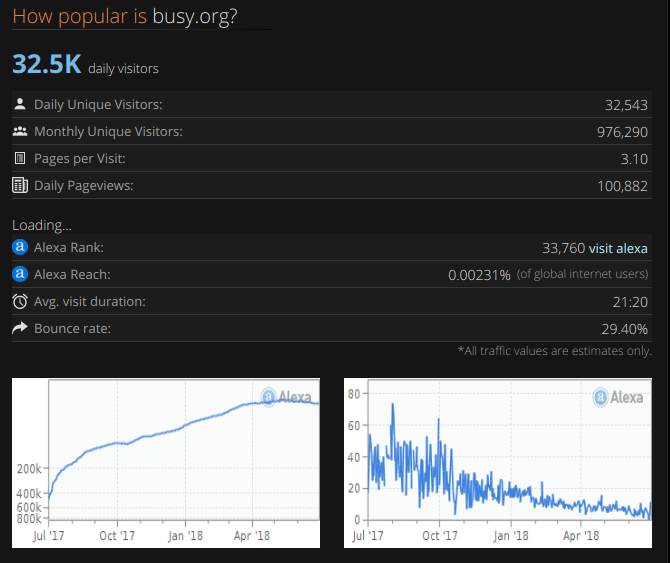
Task: Click the Monthly Unique Visitors label
Action: (108, 132)
